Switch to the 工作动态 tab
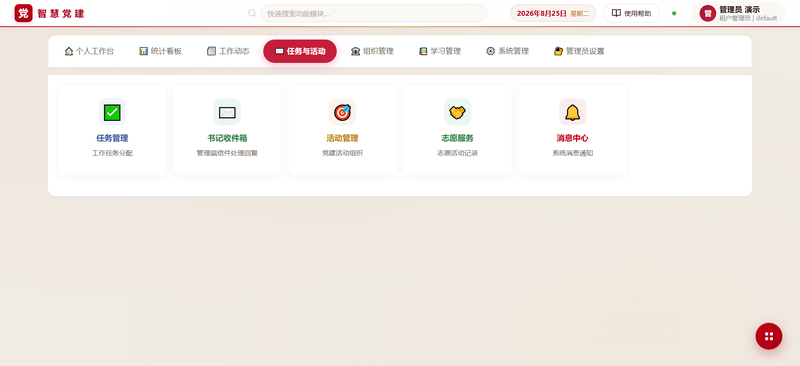The width and height of the screenshot is (800, 366). tap(228, 51)
